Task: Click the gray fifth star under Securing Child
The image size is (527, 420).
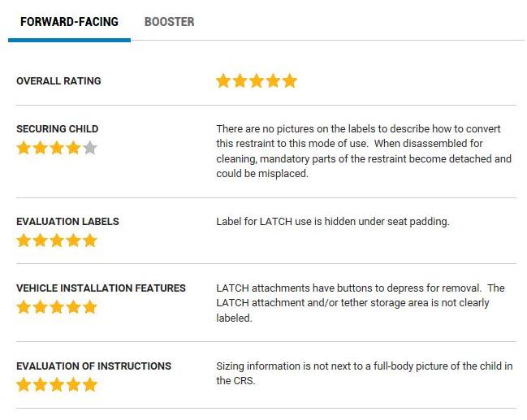Action: [90, 148]
